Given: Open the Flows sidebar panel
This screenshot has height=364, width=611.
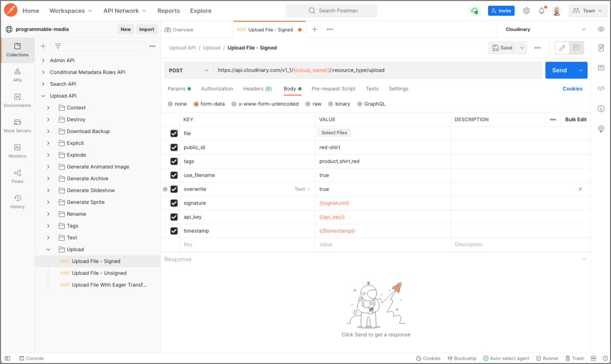Looking at the screenshot, I should click(x=17, y=176).
